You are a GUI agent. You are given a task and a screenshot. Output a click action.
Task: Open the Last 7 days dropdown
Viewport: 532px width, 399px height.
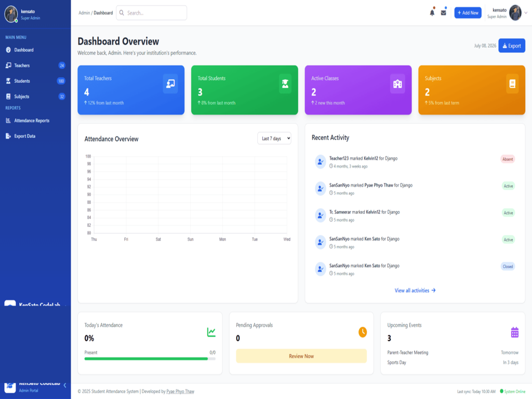pos(274,138)
